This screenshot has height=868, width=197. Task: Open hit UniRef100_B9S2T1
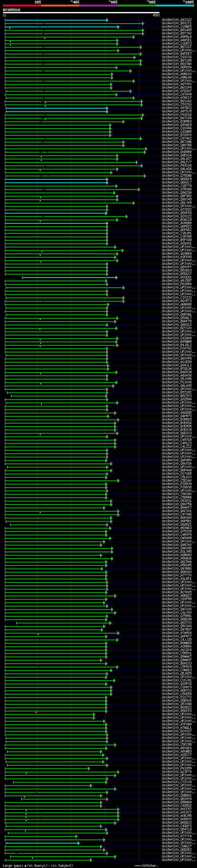coord(177,23)
